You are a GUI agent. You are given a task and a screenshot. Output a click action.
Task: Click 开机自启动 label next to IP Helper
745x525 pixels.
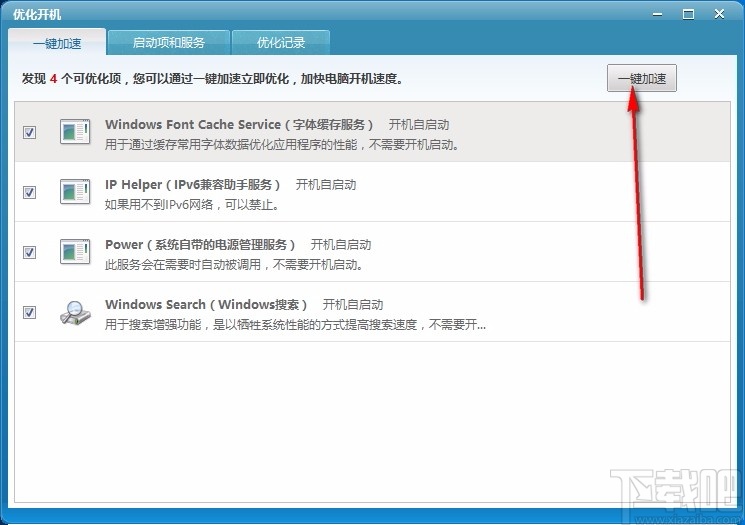pos(326,184)
